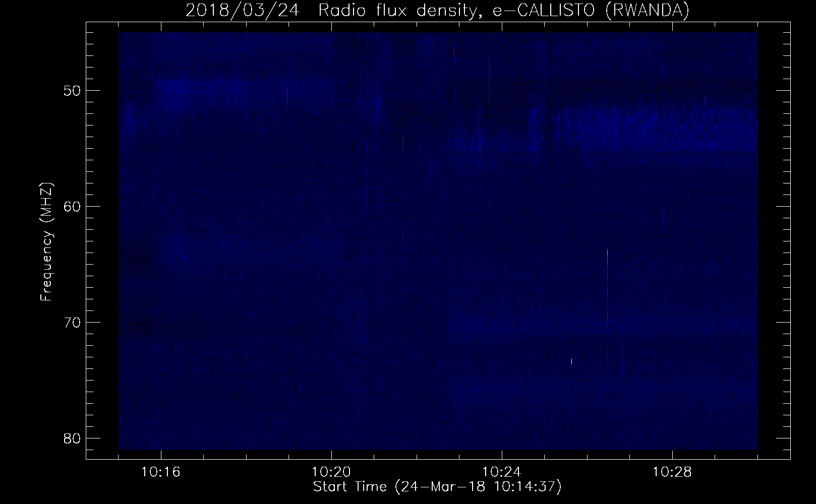Click the small white spike near 73 MHz
This screenshot has width=816, height=504.
click(571, 361)
